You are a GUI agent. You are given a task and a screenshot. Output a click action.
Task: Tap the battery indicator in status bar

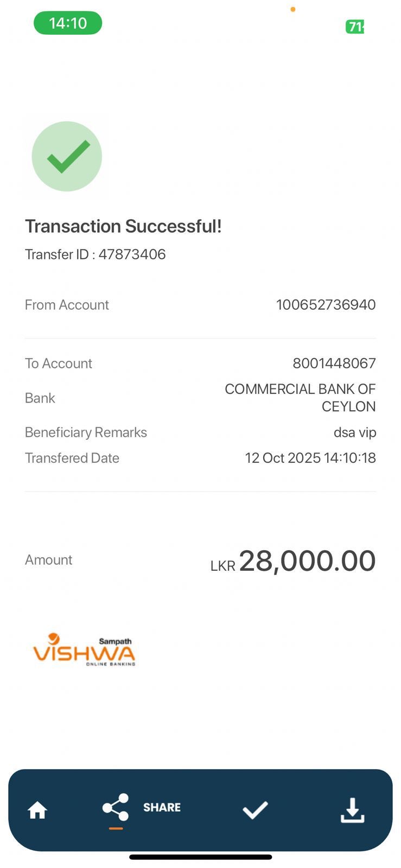(x=355, y=26)
